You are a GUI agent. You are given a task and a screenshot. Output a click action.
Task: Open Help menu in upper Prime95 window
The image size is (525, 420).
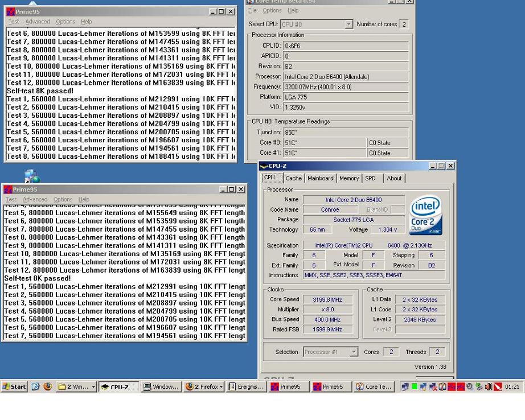pyautogui.click(x=87, y=22)
